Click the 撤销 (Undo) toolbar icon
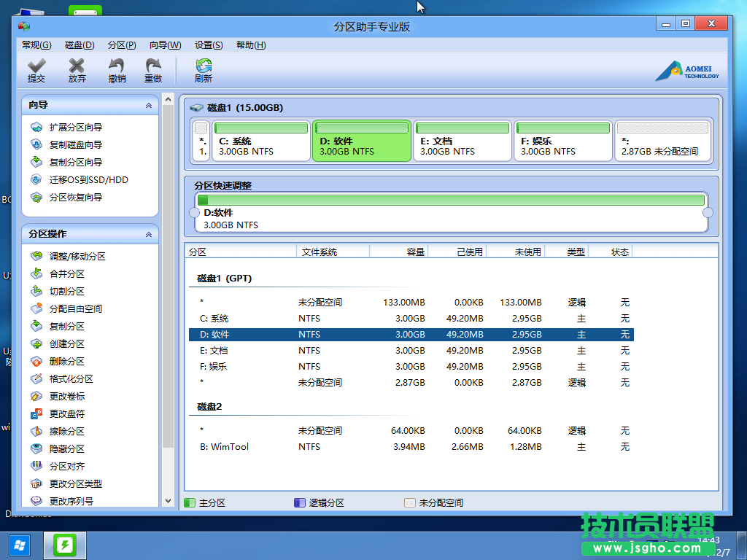747x560 pixels. point(117,71)
